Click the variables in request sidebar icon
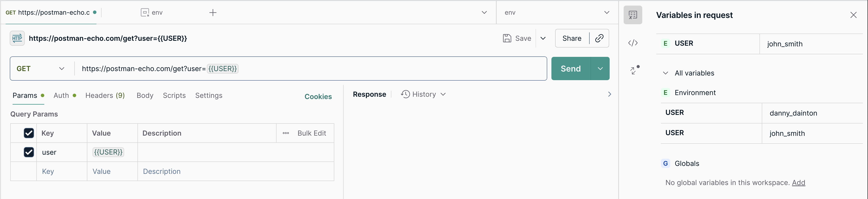Screen dimensions: 868x199 [x=633, y=15]
